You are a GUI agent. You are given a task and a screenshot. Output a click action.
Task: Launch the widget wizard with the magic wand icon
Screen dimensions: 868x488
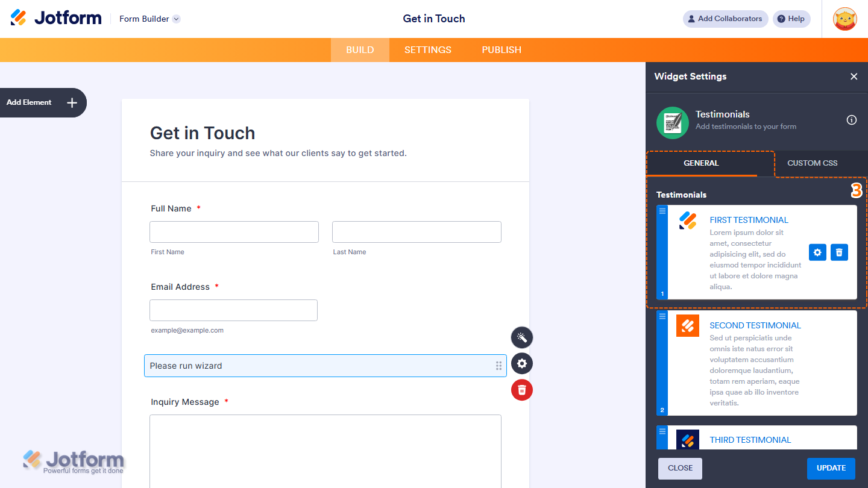click(x=522, y=337)
